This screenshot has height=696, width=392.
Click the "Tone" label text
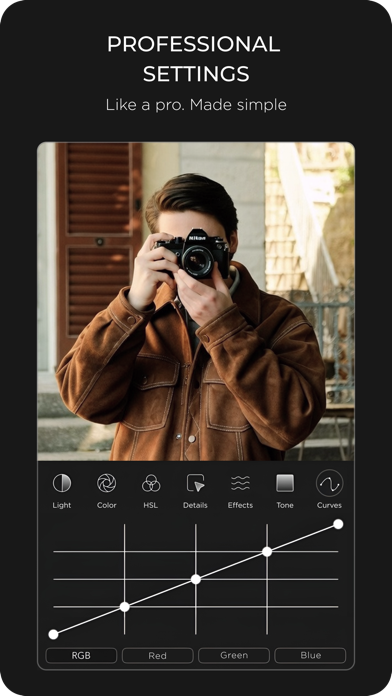[285, 505]
